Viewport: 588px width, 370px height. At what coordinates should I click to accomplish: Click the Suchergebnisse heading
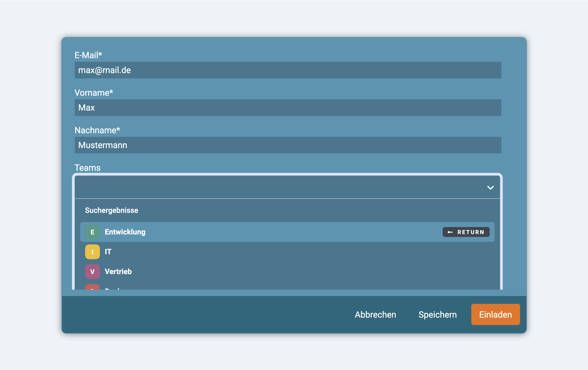pos(112,210)
